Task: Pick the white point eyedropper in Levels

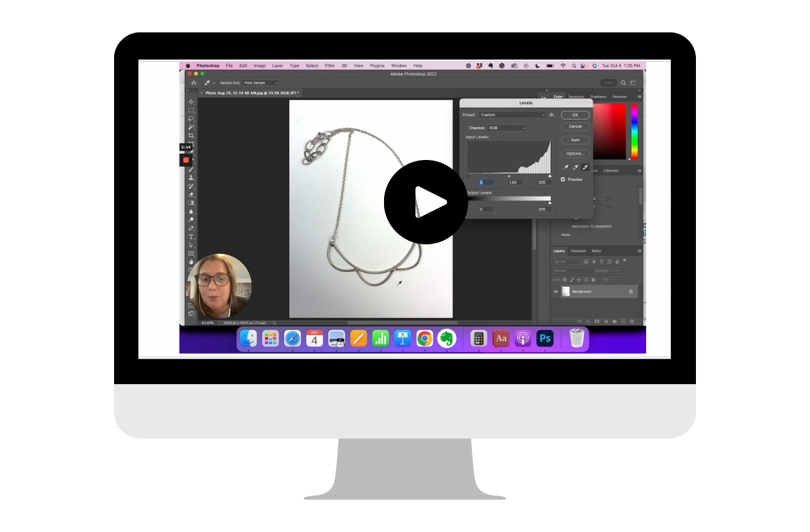Action: pyautogui.click(x=585, y=167)
